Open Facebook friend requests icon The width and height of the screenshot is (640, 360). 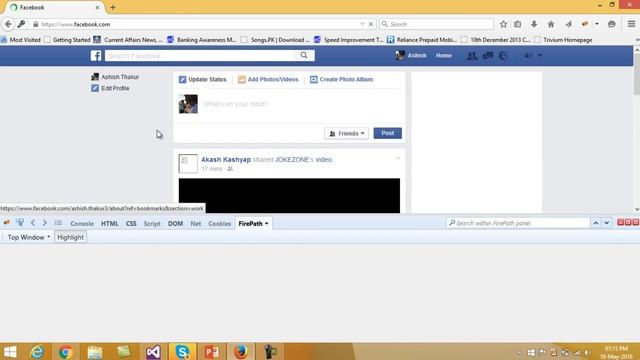[x=472, y=56]
